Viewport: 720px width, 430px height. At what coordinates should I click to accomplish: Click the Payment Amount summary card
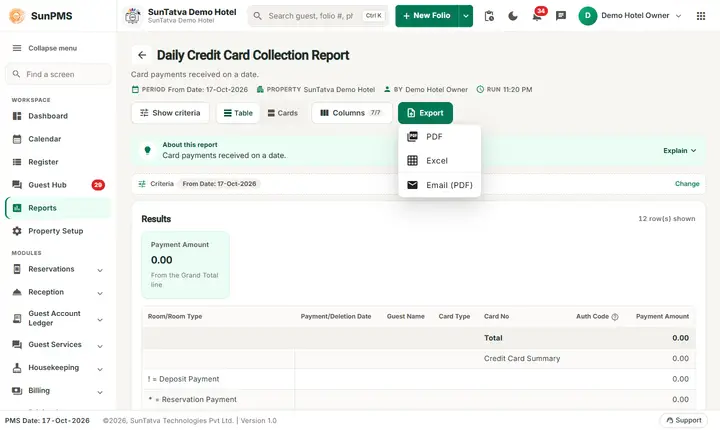(x=186, y=265)
